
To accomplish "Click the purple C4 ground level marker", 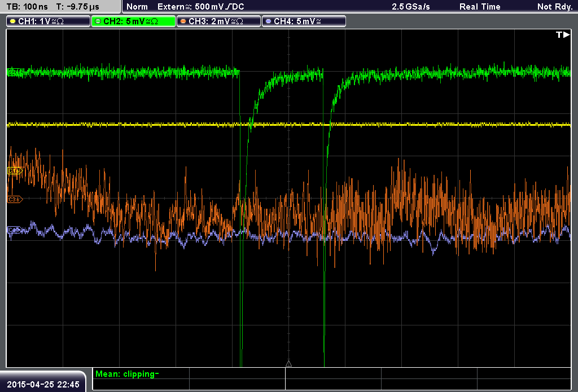I will (x=14, y=230).
